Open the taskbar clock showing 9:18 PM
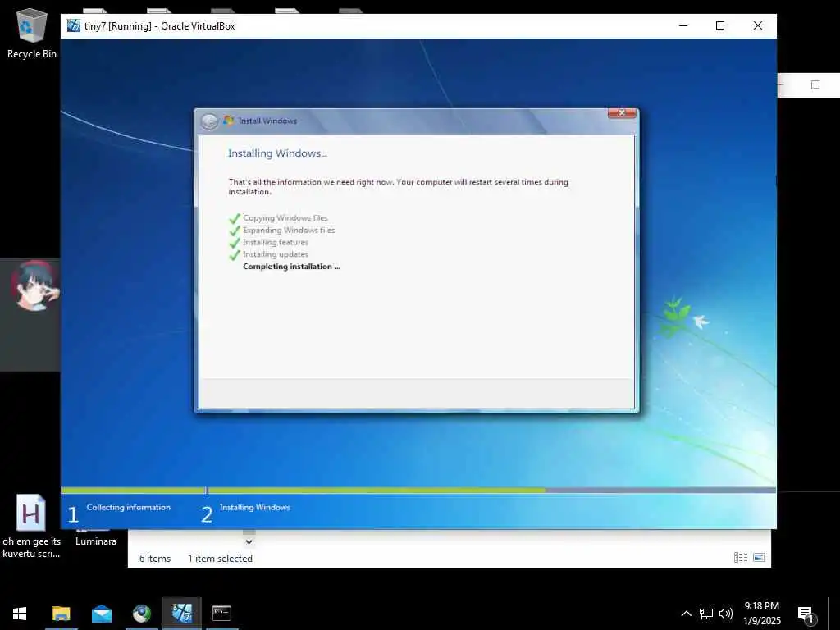This screenshot has height=630, width=840. [762, 613]
